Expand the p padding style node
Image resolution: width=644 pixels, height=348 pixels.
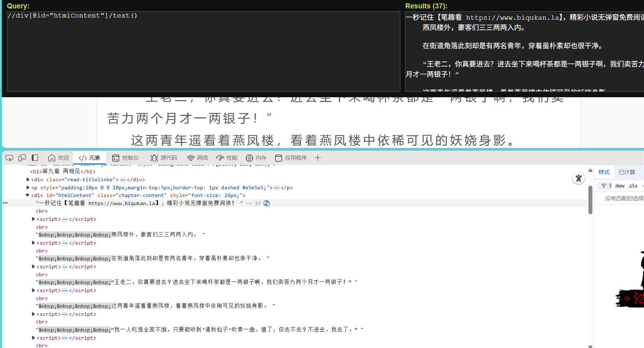[x=28, y=188]
